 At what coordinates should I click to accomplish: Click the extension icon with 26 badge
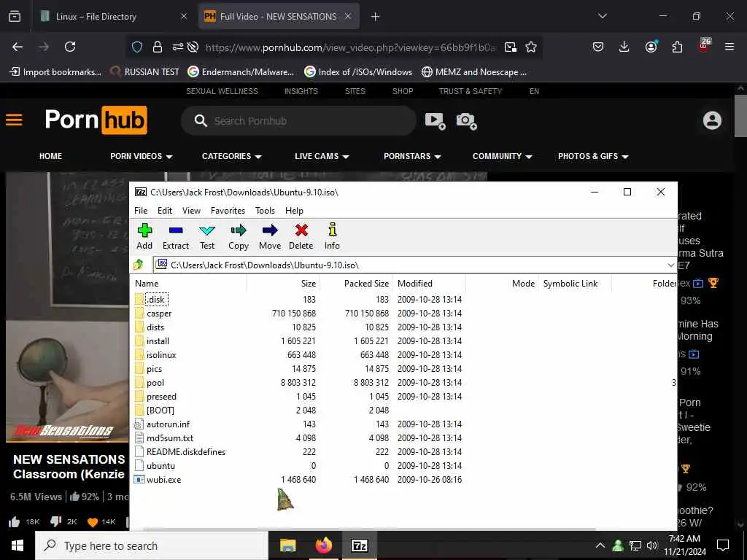(704, 45)
